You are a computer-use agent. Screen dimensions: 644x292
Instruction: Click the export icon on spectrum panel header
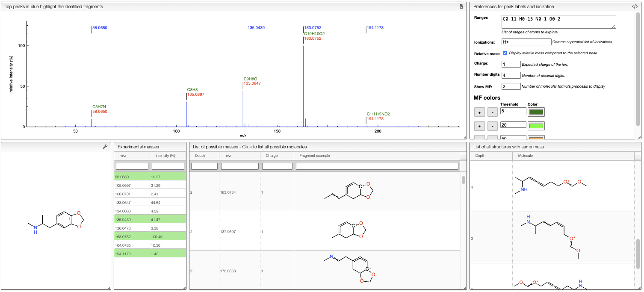point(461,6)
